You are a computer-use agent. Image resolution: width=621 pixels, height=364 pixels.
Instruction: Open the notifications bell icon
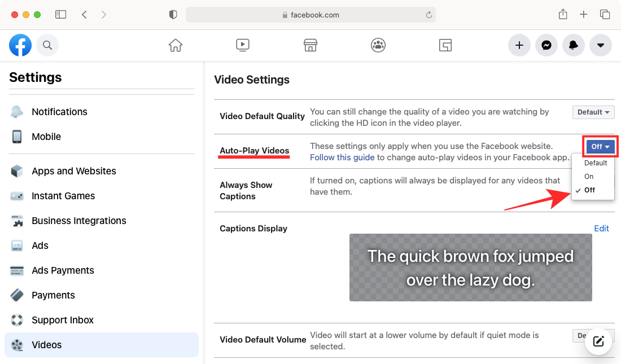tap(574, 45)
